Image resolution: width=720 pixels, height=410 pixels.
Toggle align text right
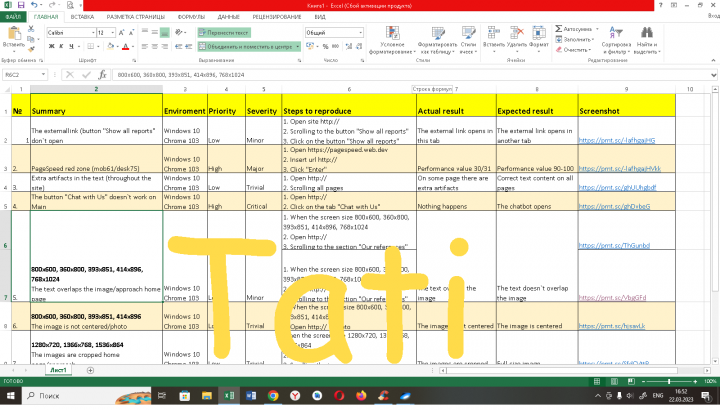point(164,46)
